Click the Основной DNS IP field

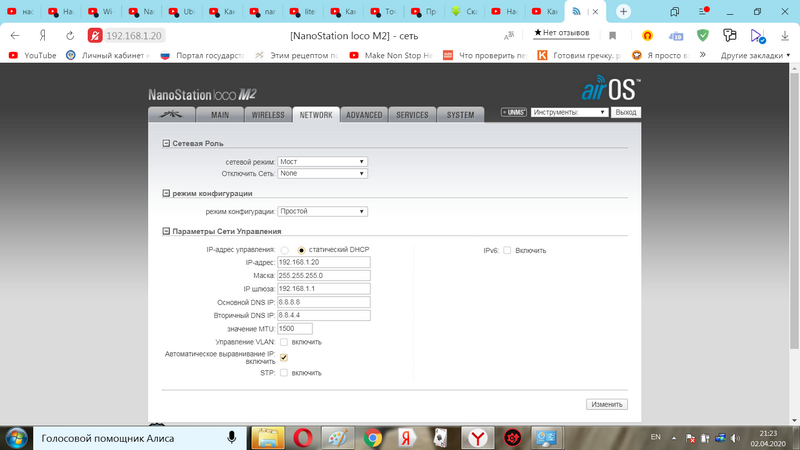(x=323, y=302)
